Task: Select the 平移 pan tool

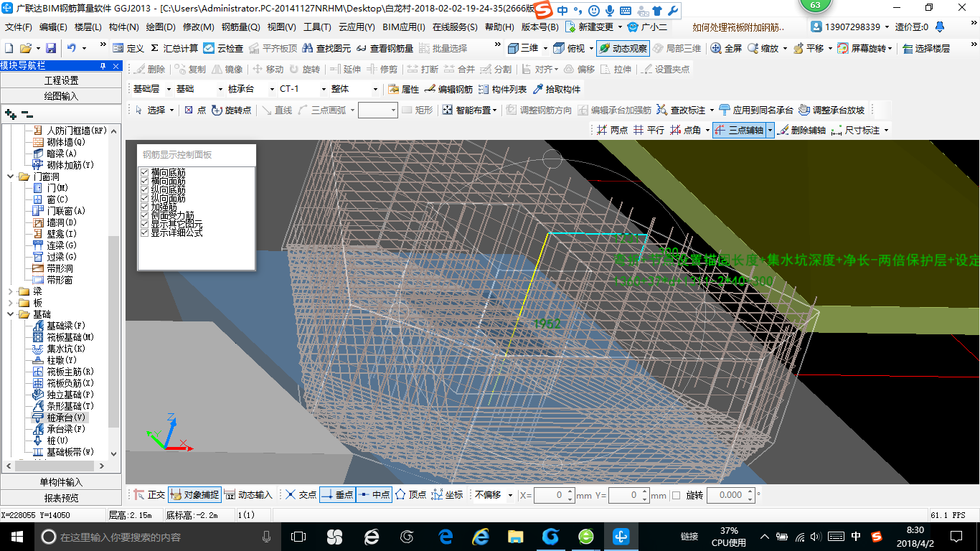Action: [x=808, y=48]
